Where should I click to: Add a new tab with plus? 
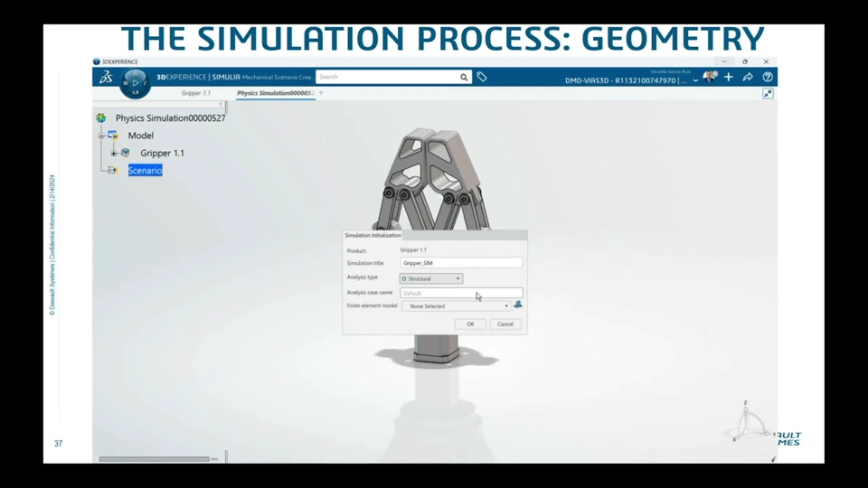tap(321, 93)
